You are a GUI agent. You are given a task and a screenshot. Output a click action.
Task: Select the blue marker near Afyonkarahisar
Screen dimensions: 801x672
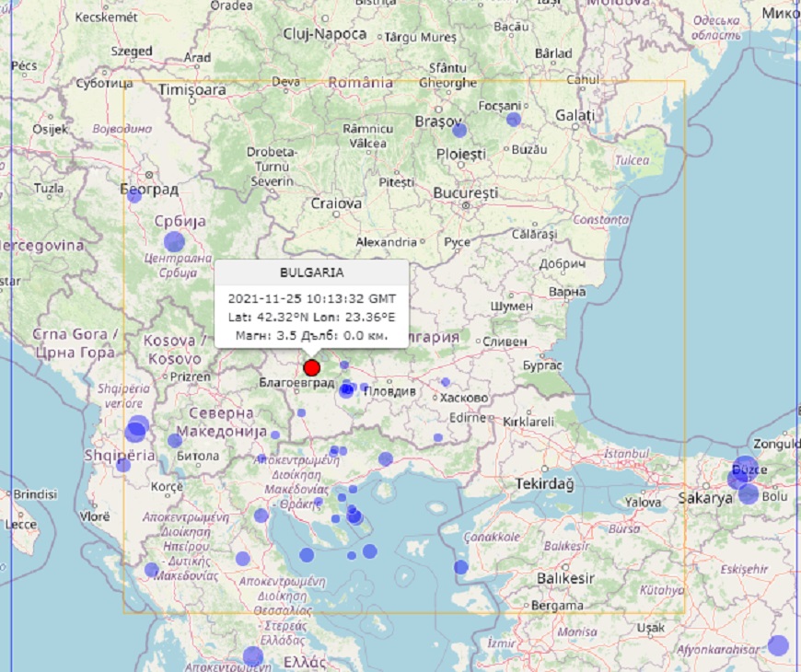click(x=778, y=645)
